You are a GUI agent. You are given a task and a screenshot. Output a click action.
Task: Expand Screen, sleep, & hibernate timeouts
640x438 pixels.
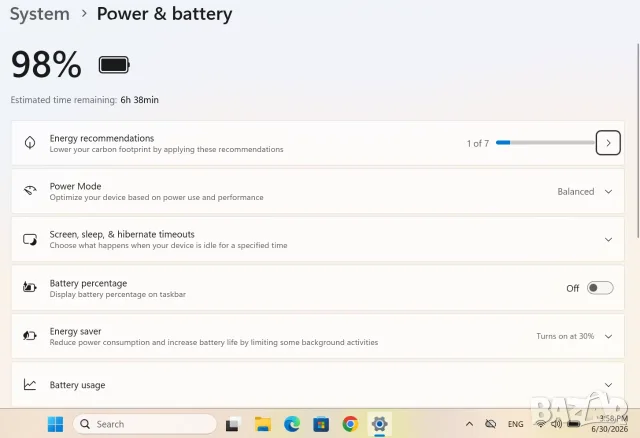tap(608, 240)
